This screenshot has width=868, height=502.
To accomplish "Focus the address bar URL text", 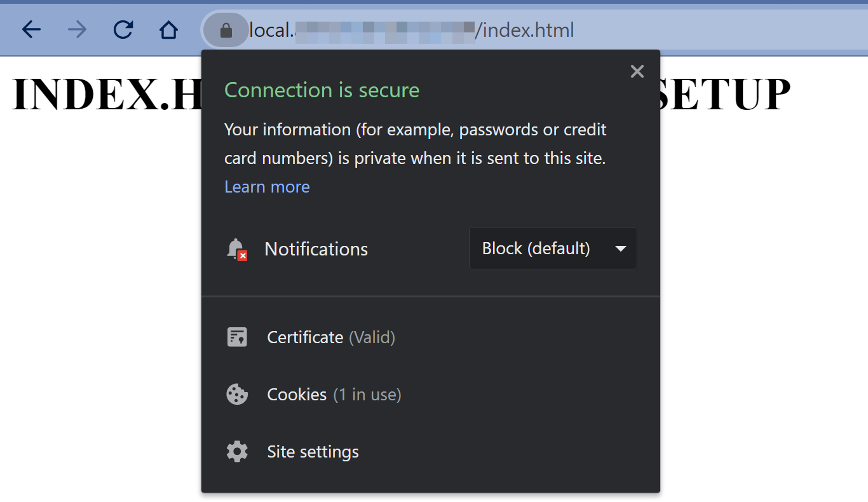I will (412, 30).
